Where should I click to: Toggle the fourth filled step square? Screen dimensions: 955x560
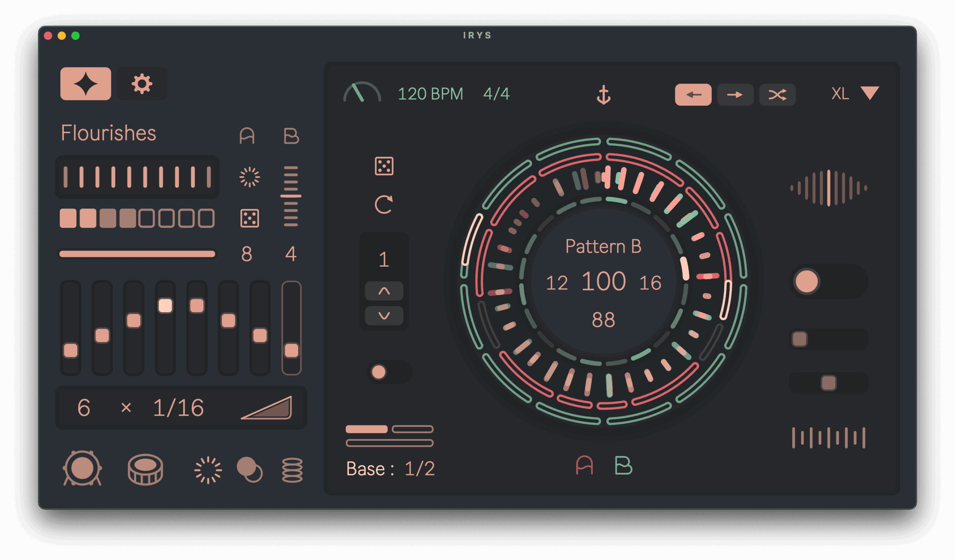pyautogui.click(x=128, y=218)
